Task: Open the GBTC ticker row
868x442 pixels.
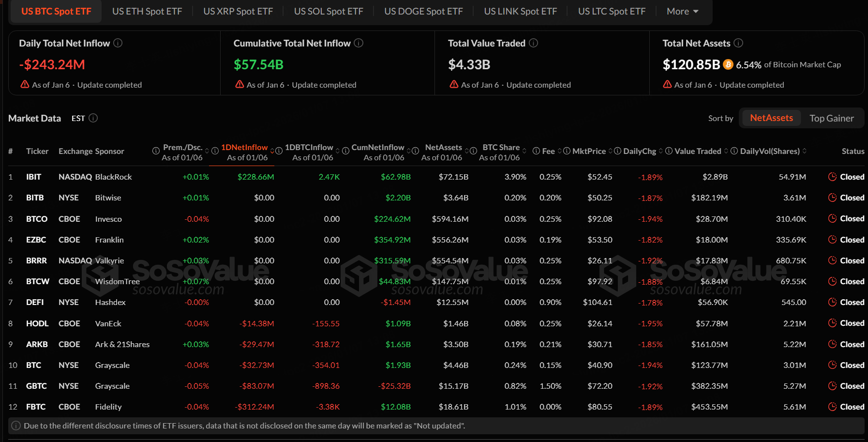Action: pyautogui.click(x=36, y=386)
